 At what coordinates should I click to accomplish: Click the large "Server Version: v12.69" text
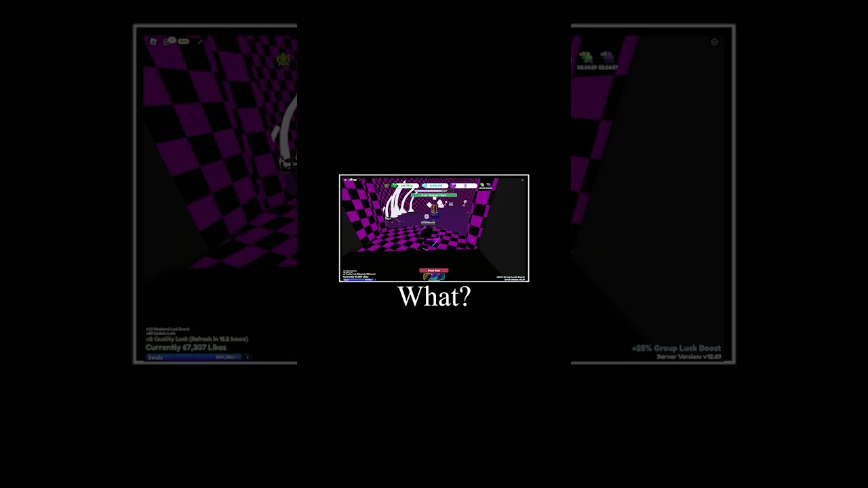689,357
